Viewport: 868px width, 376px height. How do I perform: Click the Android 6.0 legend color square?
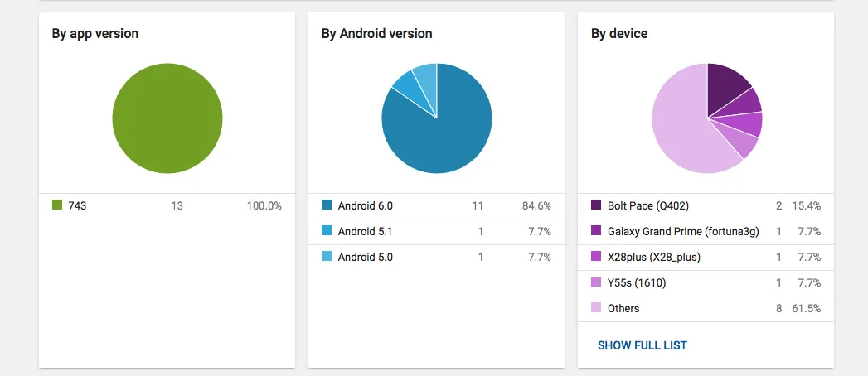(327, 205)
